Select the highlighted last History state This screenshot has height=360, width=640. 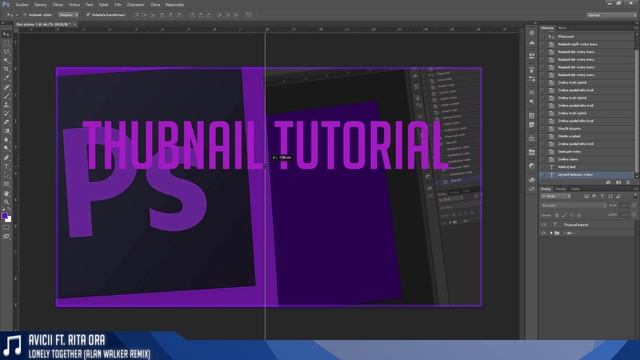click(x=587, y=175)
